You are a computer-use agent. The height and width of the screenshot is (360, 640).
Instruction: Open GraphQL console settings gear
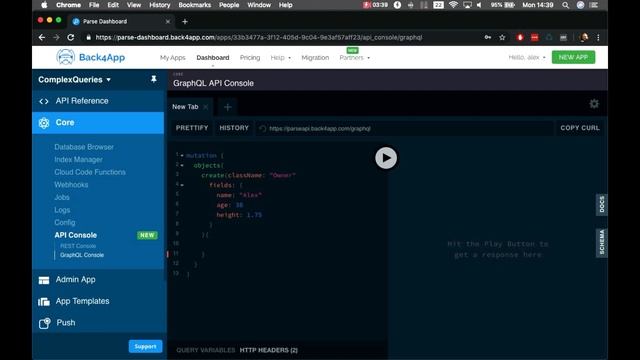tap(594, 104)
